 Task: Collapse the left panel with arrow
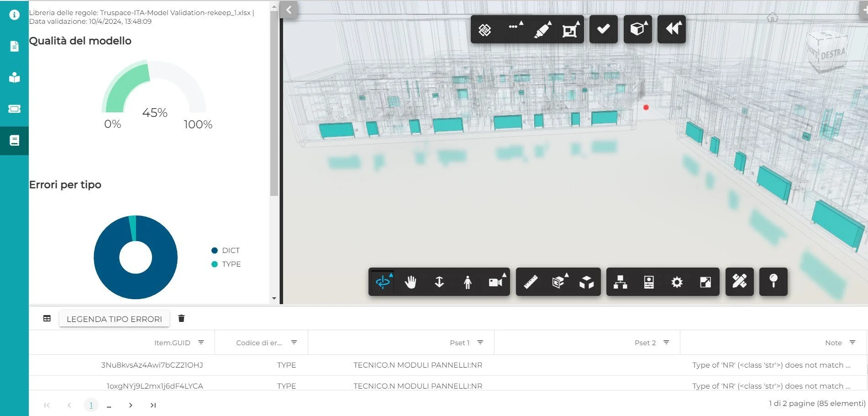point(289,10)
